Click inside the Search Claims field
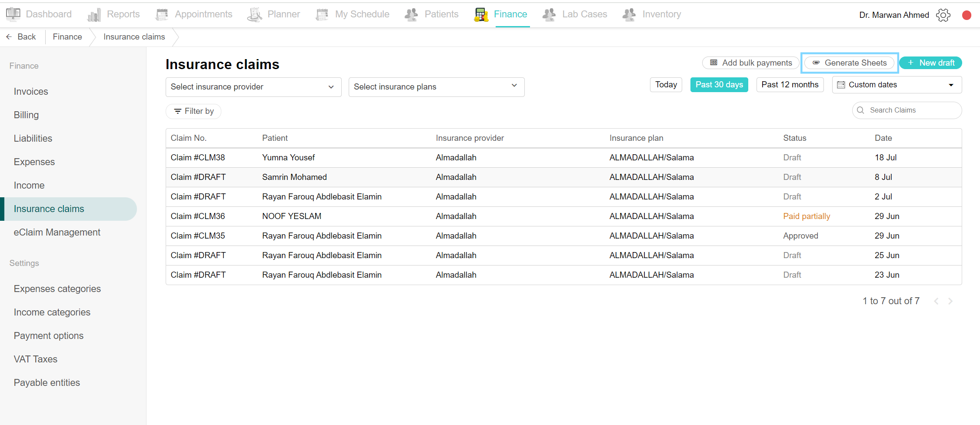This screenshot has height=425, width=980. click(907, 110)
